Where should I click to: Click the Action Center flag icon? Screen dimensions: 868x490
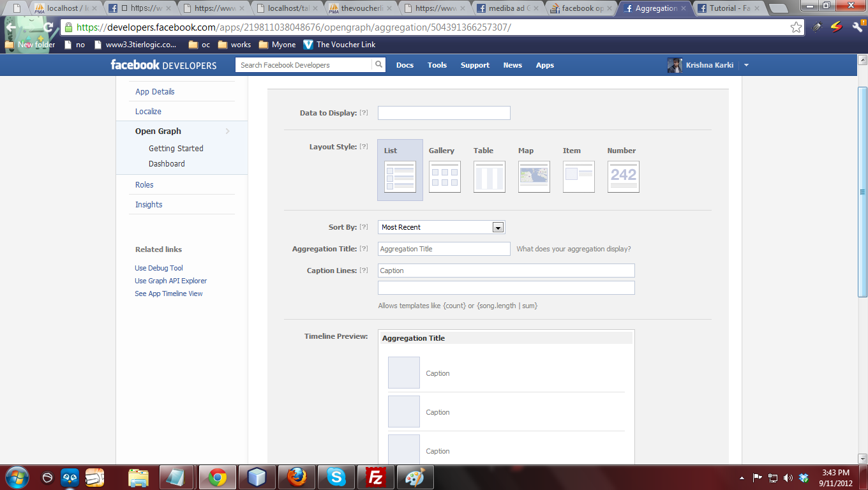[758, 477]
